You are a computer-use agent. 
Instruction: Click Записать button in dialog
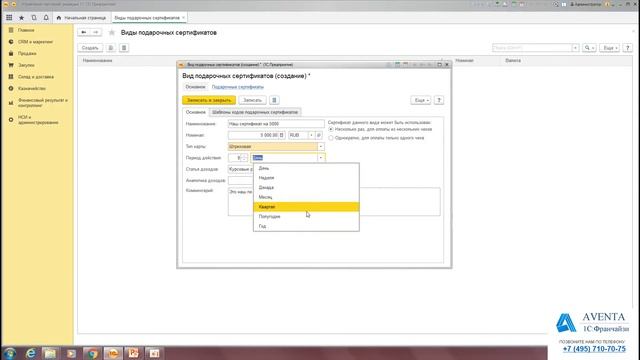point(252,100)
